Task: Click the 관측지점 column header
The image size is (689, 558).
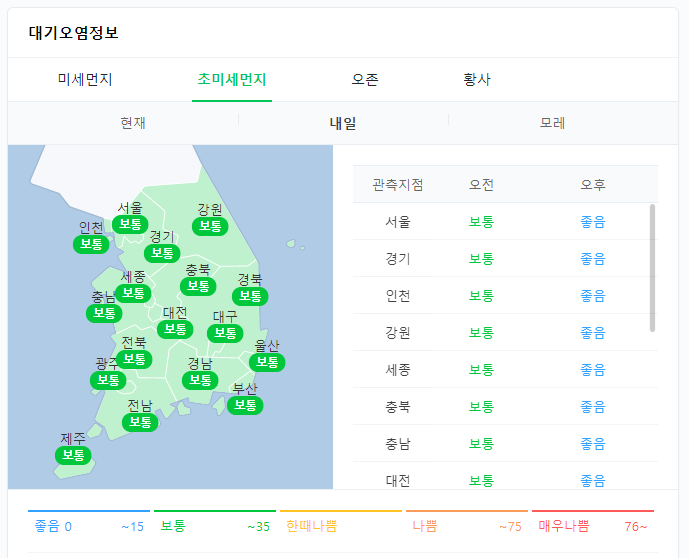Action: (398, 185)
